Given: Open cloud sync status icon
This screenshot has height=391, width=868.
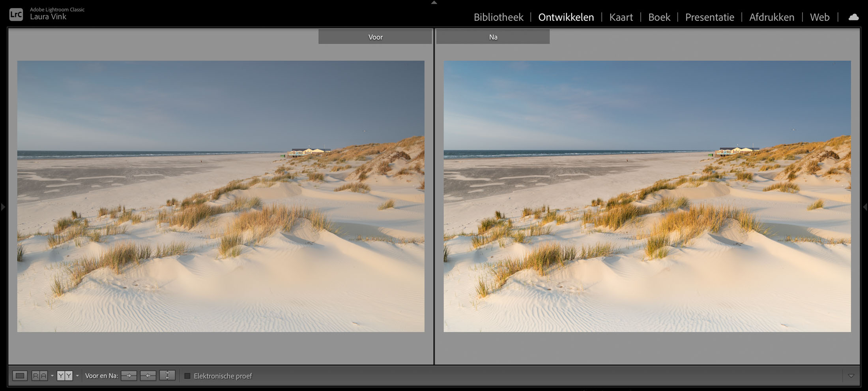Looking at the screenshot, I should point(853,17).
